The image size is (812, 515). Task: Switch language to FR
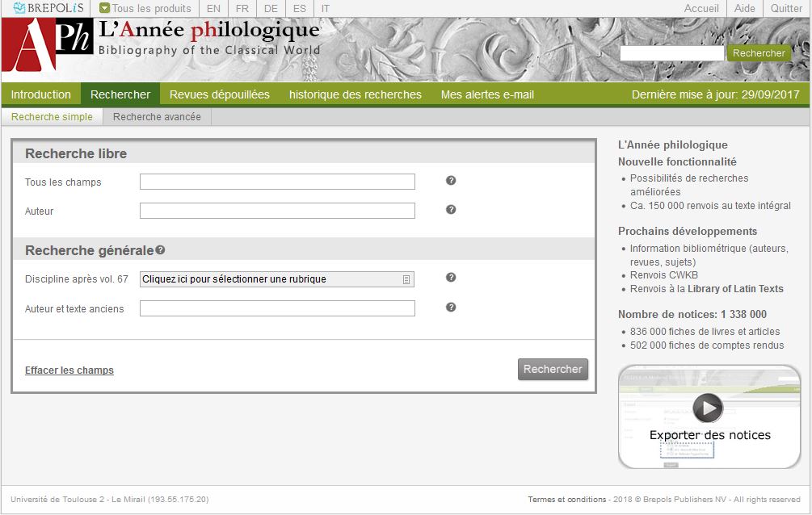pos(242,8)
